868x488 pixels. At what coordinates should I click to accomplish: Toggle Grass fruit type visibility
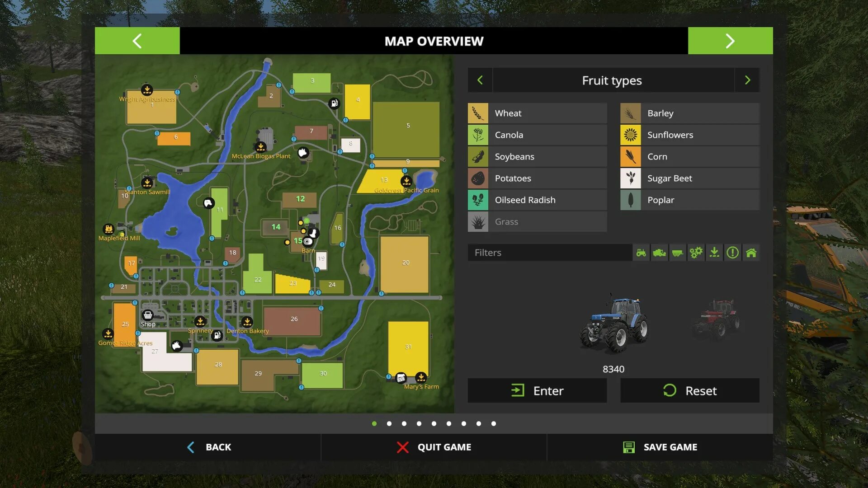536,221
